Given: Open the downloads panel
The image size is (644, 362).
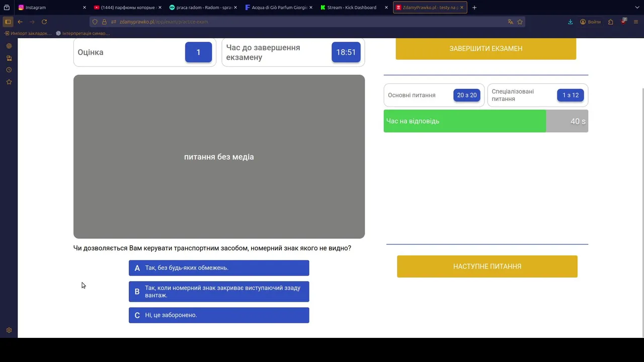Looking at the screenshot, I should click(570, 22).
